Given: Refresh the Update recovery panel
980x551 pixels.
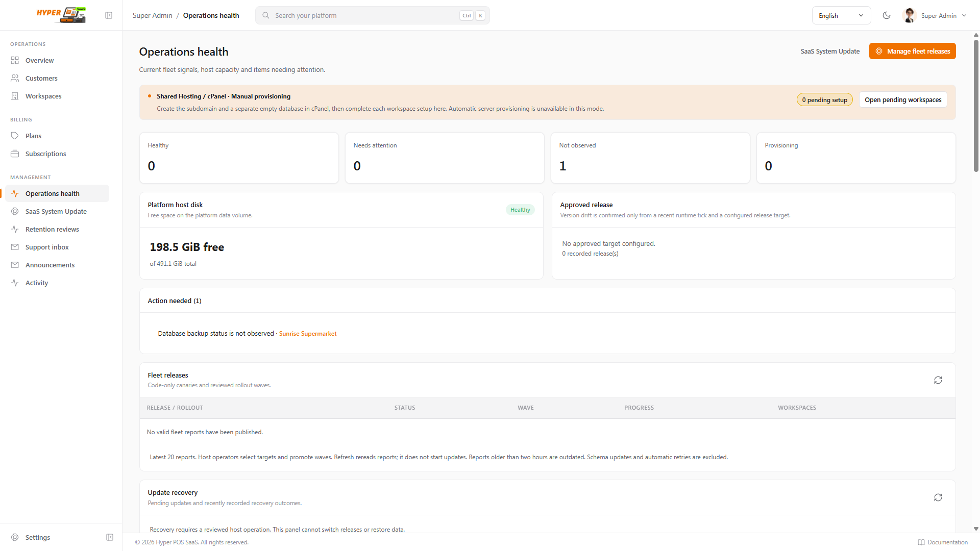Looking at the screenshot, I should (938, 497).
